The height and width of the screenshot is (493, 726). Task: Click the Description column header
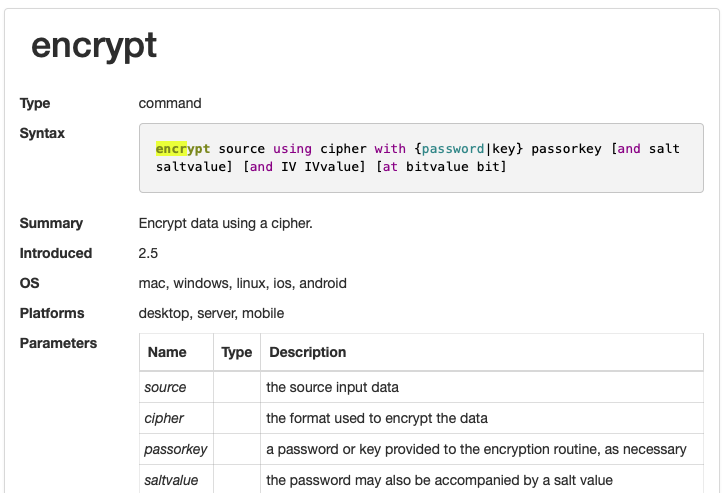tap(308, 352)
